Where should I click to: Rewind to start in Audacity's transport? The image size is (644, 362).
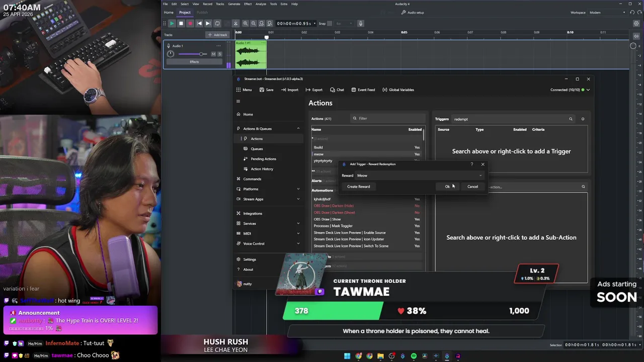199,23
